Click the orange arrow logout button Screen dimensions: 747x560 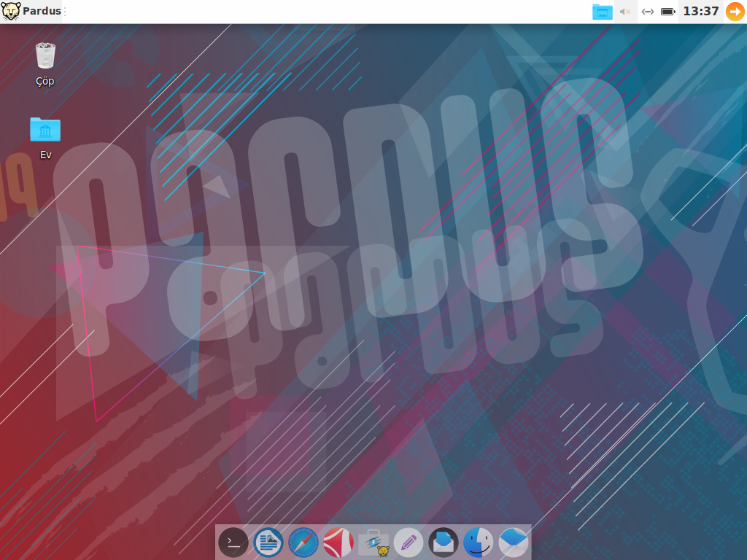(735, 12)
